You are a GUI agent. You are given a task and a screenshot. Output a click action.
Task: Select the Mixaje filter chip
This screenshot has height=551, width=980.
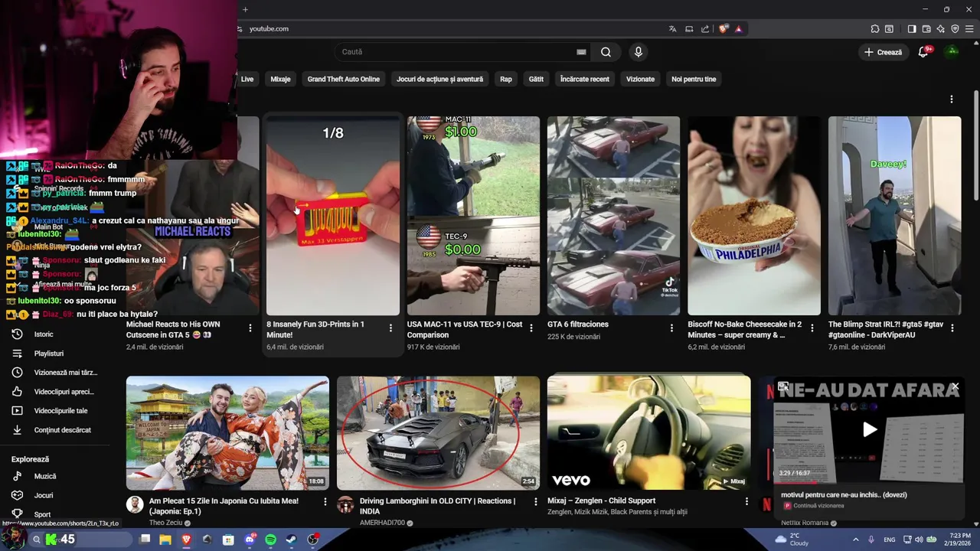point(280,79)
